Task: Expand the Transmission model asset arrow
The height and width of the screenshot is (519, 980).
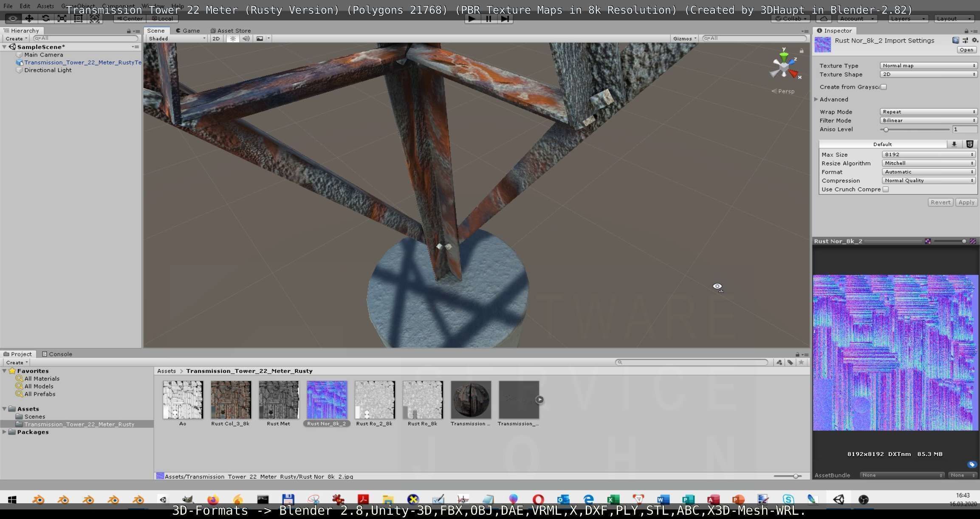Action: (539, 400)
